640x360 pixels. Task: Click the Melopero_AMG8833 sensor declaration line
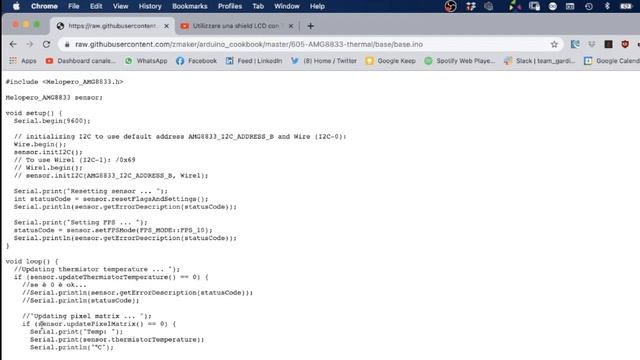click(x=54, y=98)
